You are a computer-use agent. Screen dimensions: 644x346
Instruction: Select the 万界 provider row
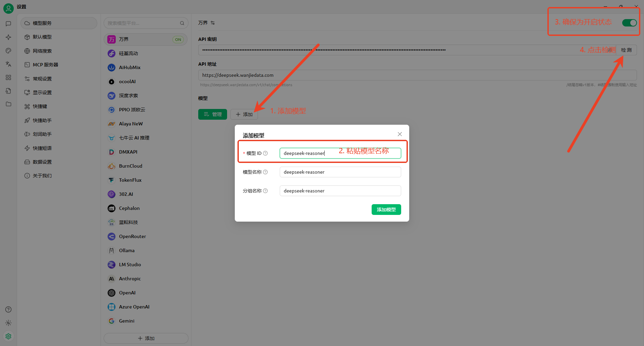point(146,39)
